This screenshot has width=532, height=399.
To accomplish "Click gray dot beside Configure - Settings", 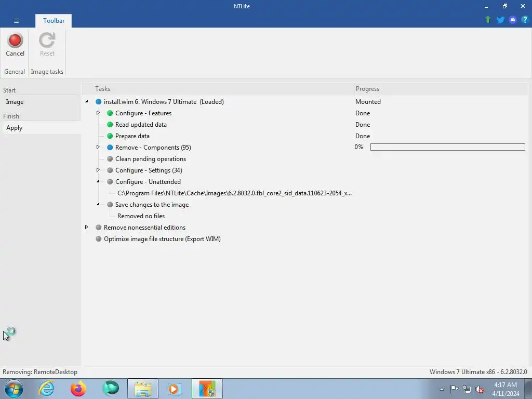I will (x=110, y=170).
